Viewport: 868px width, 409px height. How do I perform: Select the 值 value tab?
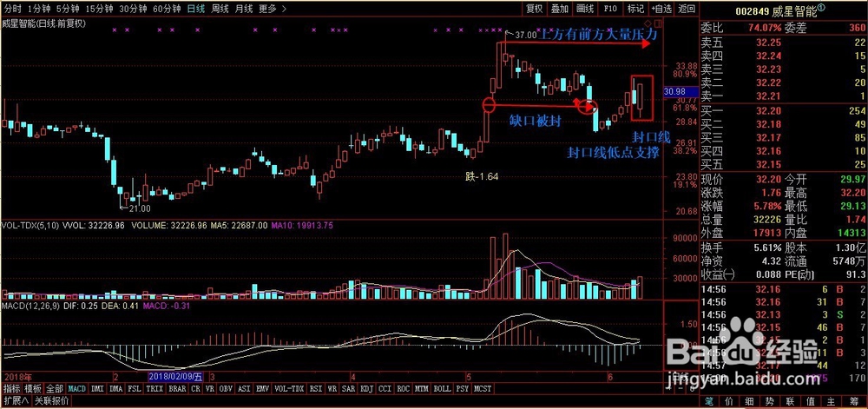(812, 400)
